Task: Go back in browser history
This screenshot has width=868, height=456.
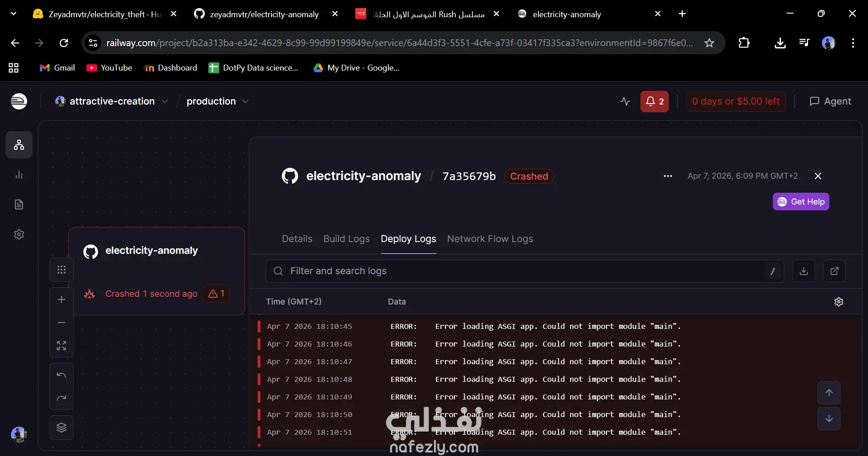Action: tap(15, 43)
